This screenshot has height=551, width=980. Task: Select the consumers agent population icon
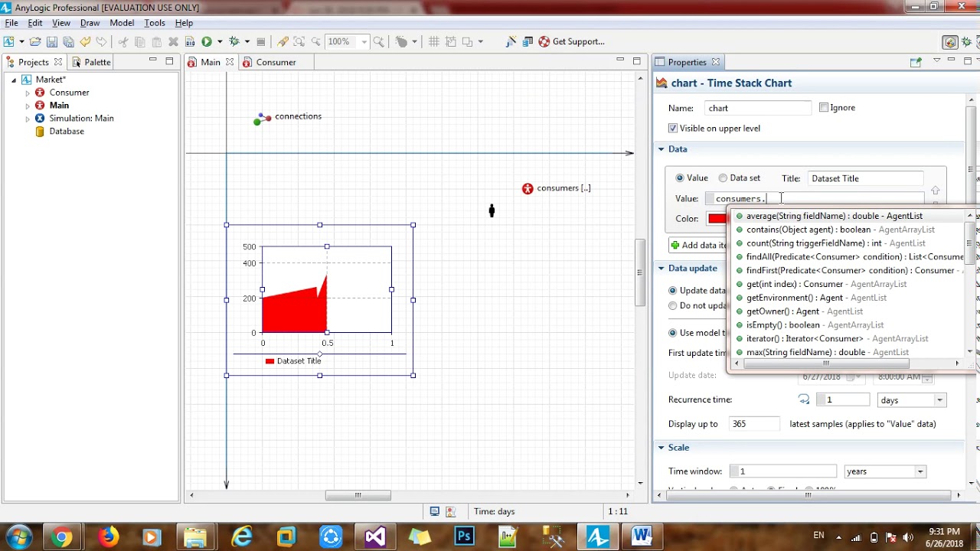click(x=528, y=188)
